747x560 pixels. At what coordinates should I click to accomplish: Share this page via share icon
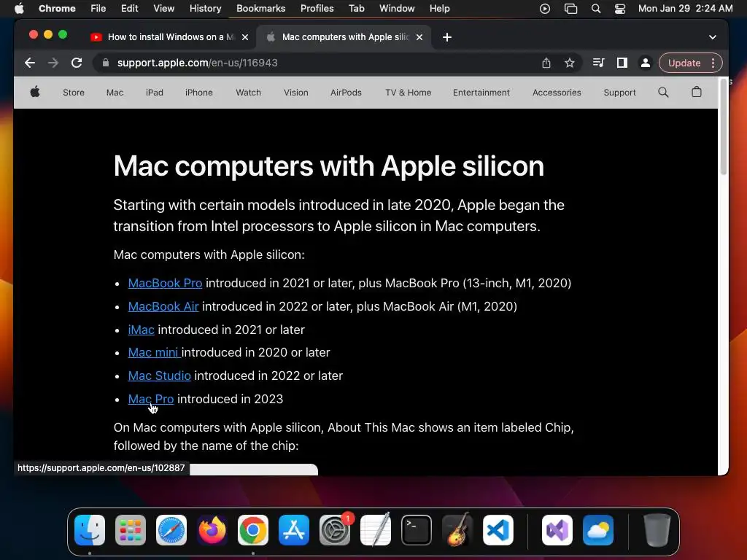coord(546,63)
